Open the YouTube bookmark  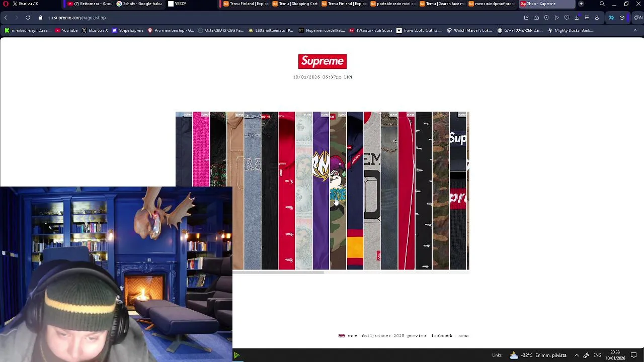[66, 30]
